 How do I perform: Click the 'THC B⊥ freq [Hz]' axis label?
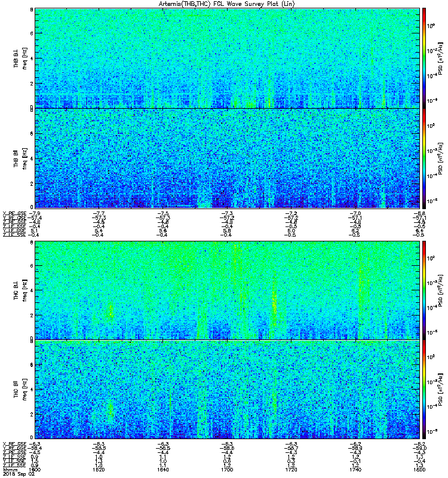(x=20, y=290)
